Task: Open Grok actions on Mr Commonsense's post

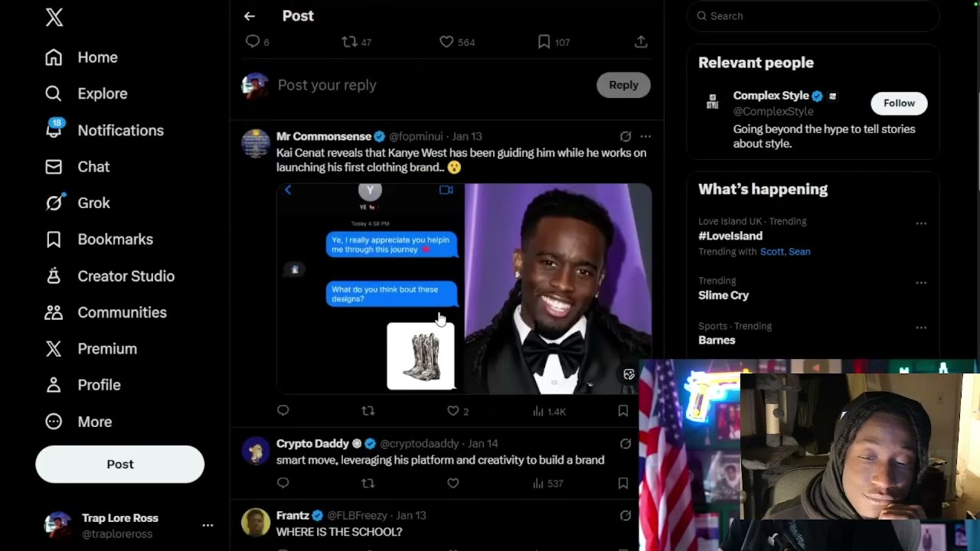Action: [626, 136]
